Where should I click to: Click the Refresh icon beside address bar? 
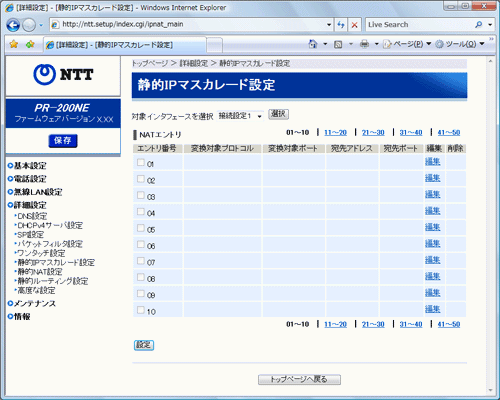(x=340, y=25)
